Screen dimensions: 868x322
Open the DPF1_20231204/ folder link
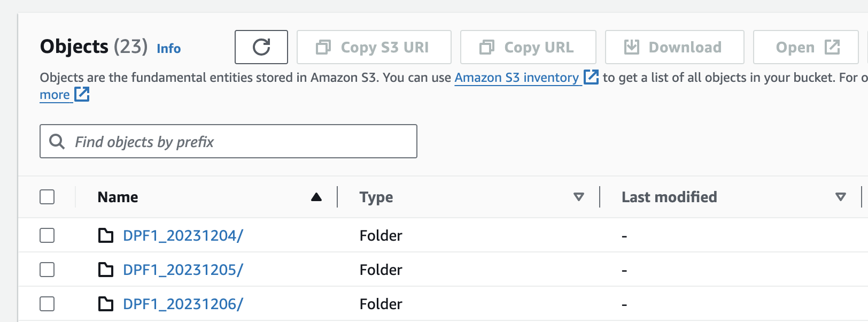coord(183,235)
